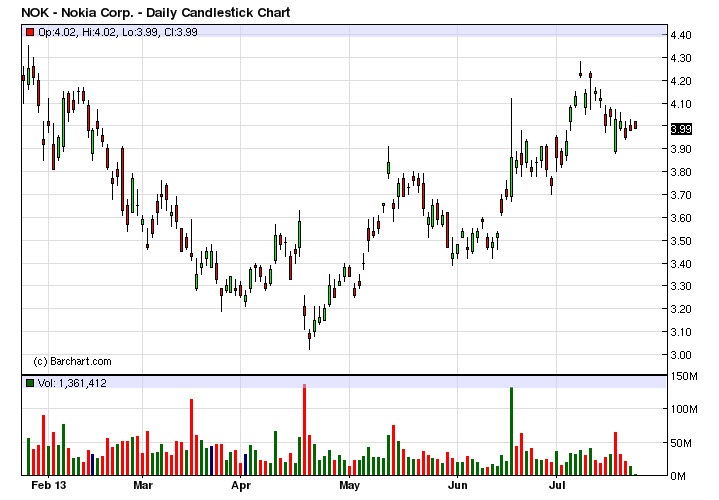Click the 100M volume axis label
Viewport: 719px width, 500px height.
pos(684,409)
